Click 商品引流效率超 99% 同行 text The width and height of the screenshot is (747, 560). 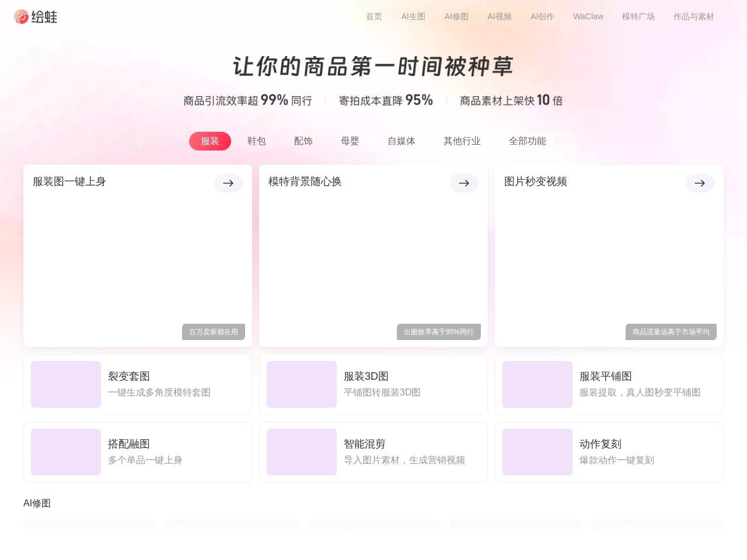click(247, 100)
